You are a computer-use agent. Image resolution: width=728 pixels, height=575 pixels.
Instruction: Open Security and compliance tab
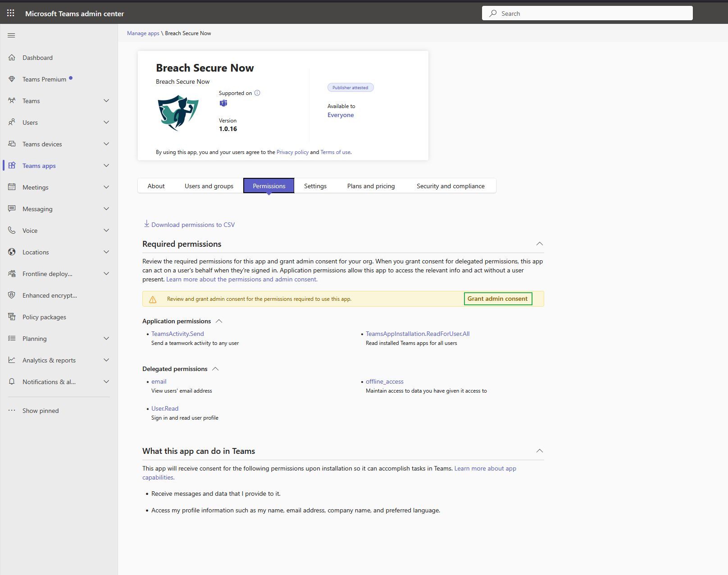(x=450, y=186)
